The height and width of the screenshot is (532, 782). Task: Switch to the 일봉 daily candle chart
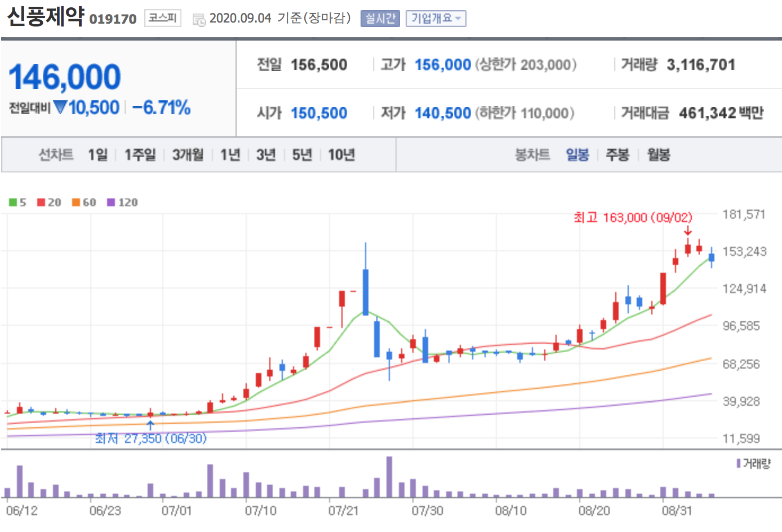pos(577,154)
